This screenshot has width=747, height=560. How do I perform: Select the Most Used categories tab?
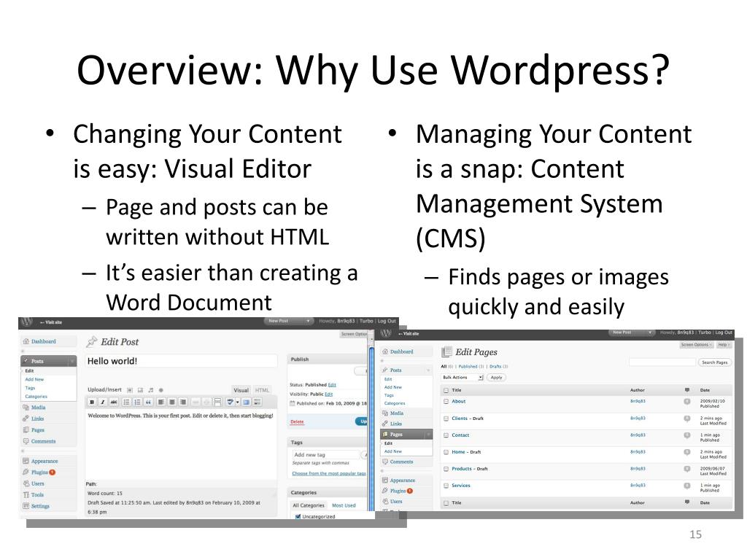[x=344, y=506]
